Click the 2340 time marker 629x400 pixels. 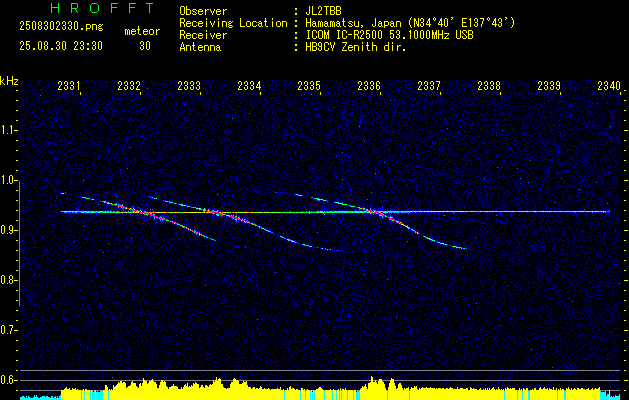pyautogui.click(x=609, y=85)
